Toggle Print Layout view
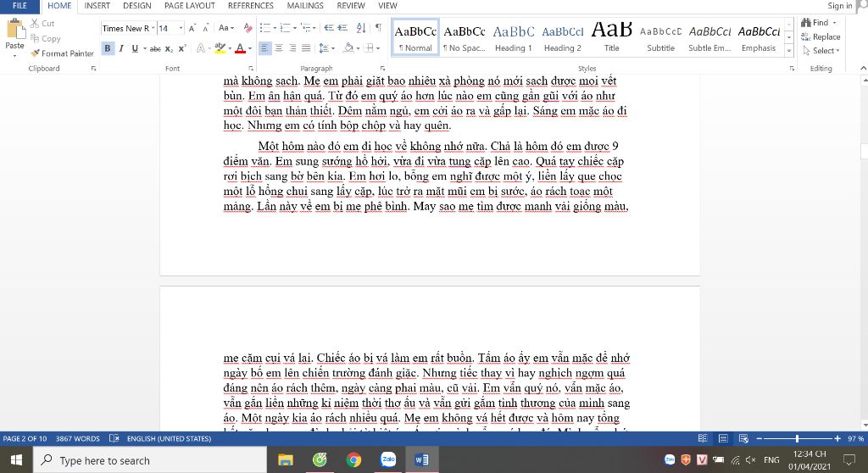The height and width of the screenshot is (473, 868). [x=723, y=438]
